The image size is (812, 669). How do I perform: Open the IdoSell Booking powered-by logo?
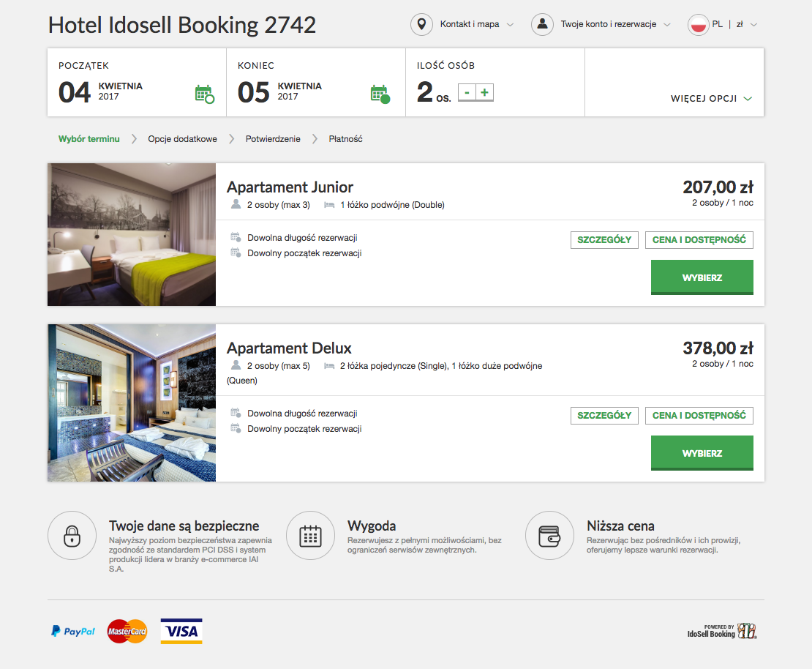(x=723, y=631)
